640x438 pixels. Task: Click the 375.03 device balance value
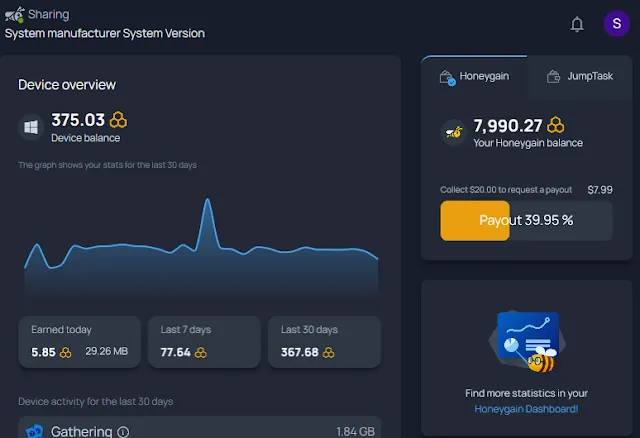[78, 120]
